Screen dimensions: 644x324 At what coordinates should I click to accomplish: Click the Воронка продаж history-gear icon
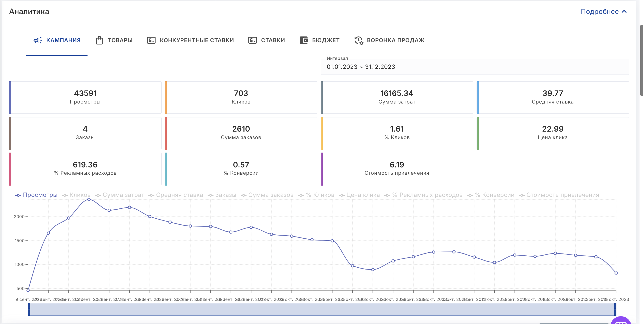359,40
